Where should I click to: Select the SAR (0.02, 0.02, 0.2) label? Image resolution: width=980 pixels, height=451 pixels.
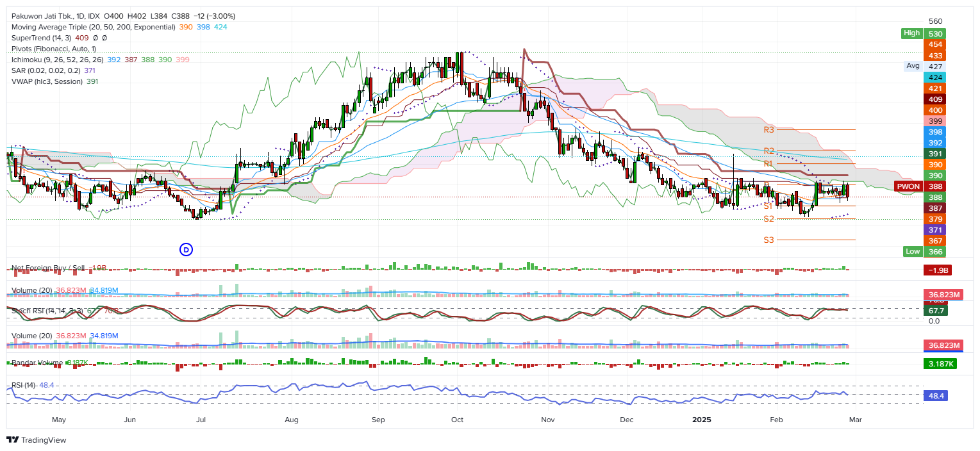coord(48,70)
